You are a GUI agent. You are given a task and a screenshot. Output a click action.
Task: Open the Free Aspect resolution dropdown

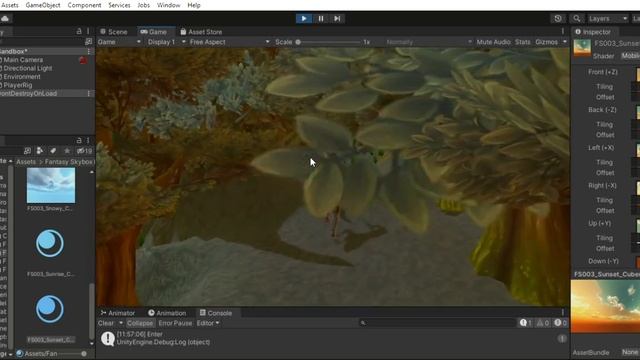[x=229, y=42]
